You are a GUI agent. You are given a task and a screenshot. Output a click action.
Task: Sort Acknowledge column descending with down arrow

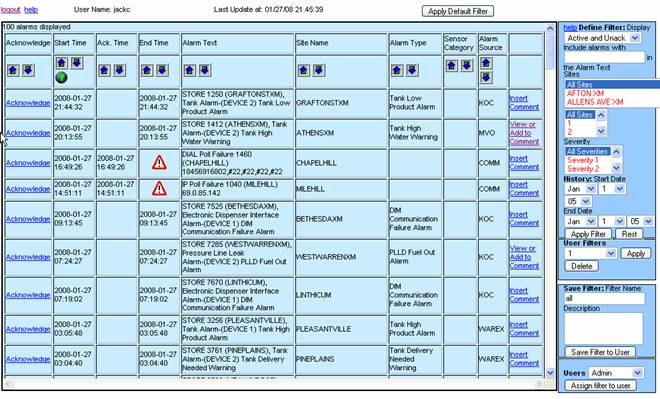point(28,70)
